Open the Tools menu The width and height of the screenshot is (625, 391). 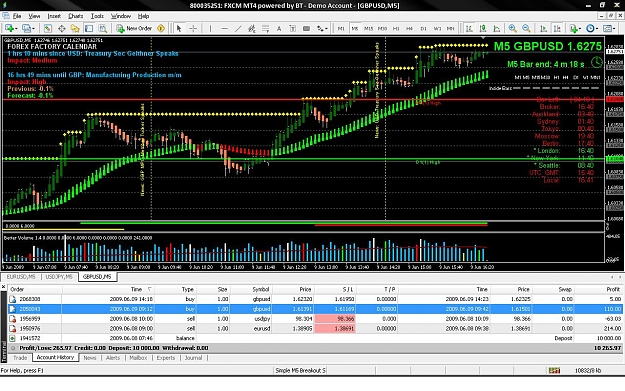click(97, 16)
